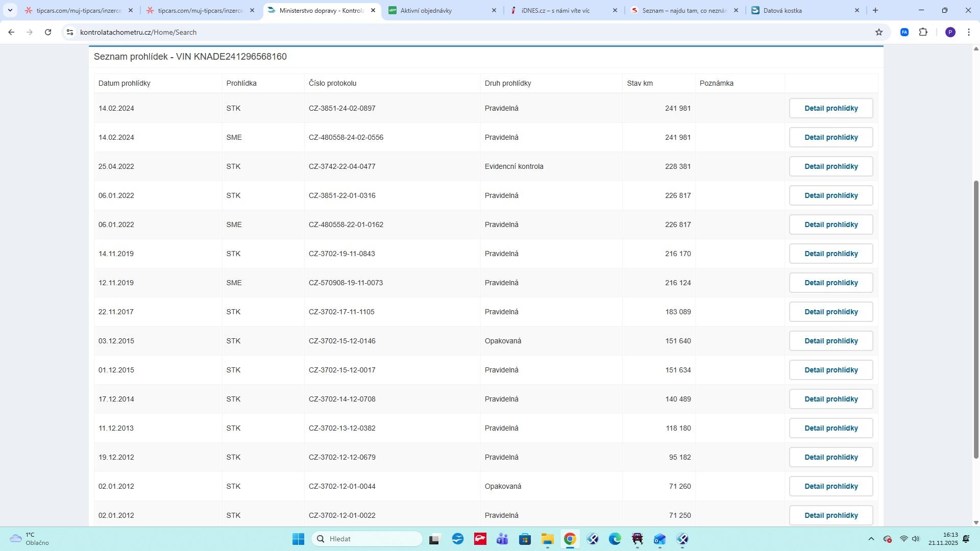Open the browser extensions puzzle icon
Image resolution: width=980 pixels, height=551 pixels.
[923, 32]
